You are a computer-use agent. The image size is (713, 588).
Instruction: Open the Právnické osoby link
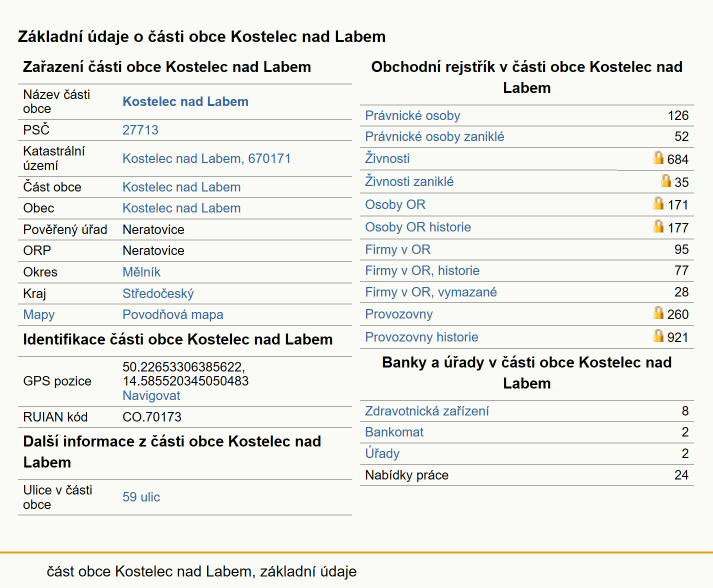click(x=412, y=115)
